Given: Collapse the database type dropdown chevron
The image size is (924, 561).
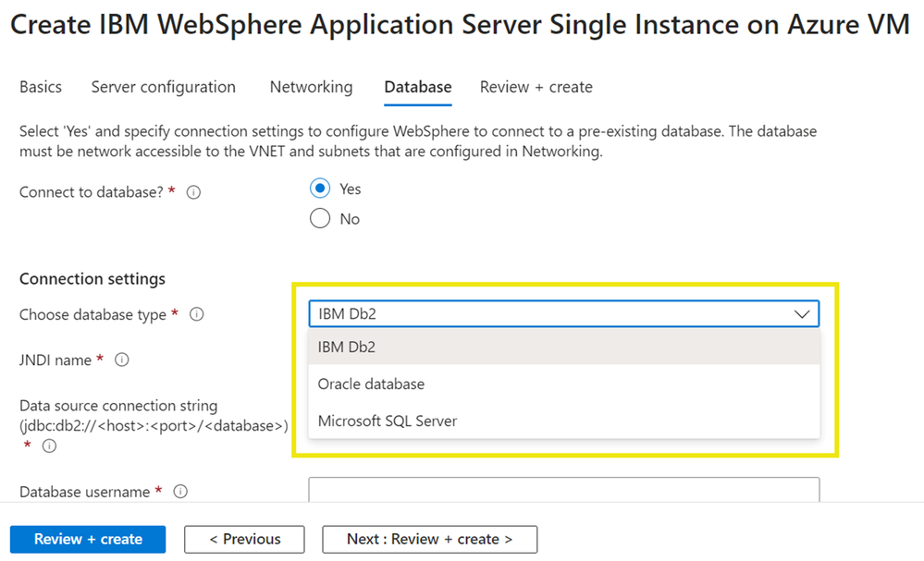Looking at the screenshot, I should pyautogui.click(x=801, y=314).
